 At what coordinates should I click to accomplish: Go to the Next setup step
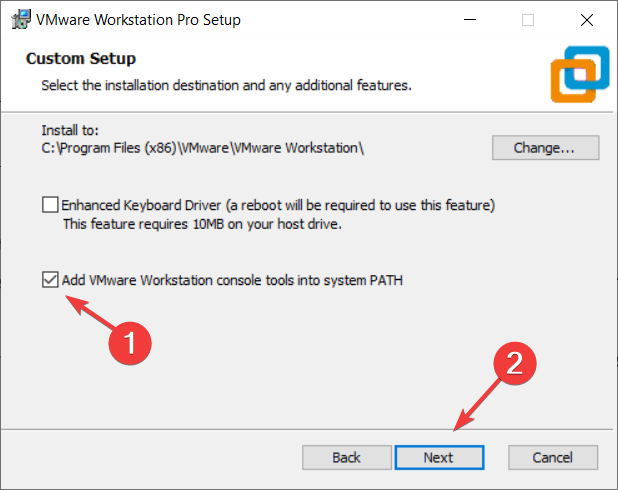coord(439,458)
